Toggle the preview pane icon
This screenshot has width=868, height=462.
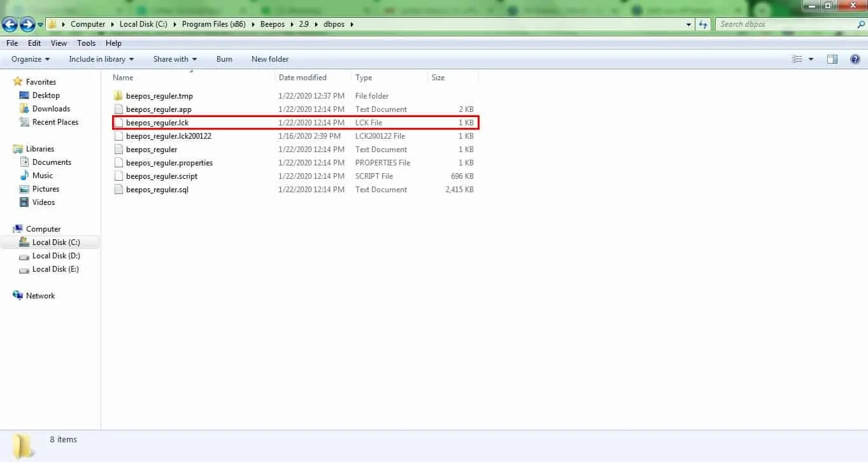pyautogui.click(x=832, y=59)
